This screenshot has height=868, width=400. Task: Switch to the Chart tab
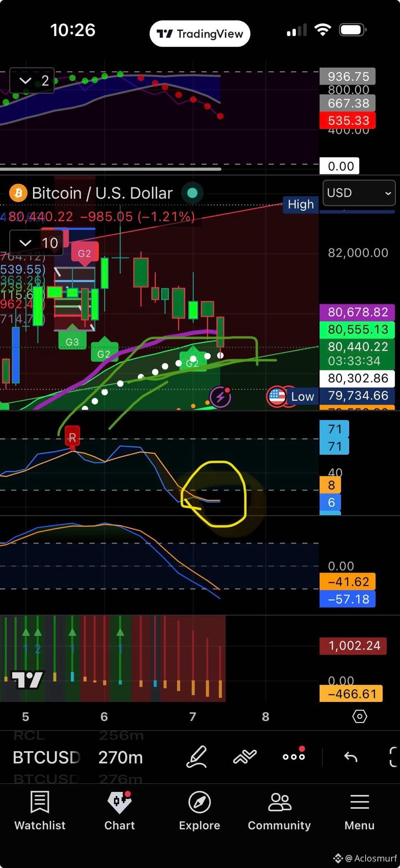pyautogui.click(x=120, y=810)
